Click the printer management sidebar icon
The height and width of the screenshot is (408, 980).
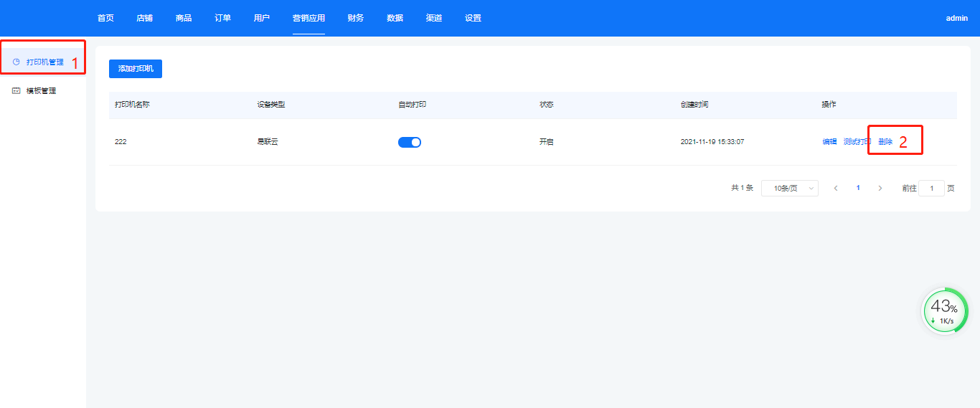pyautogui.click(x=17, y=62)
